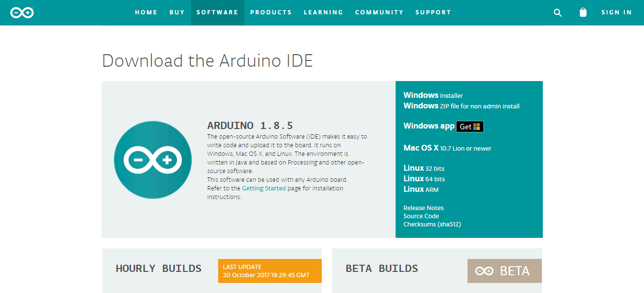Viewport: 644px width, 293px height.
Task: Open the shopping bag cart icon
Action: coord(583,12)
